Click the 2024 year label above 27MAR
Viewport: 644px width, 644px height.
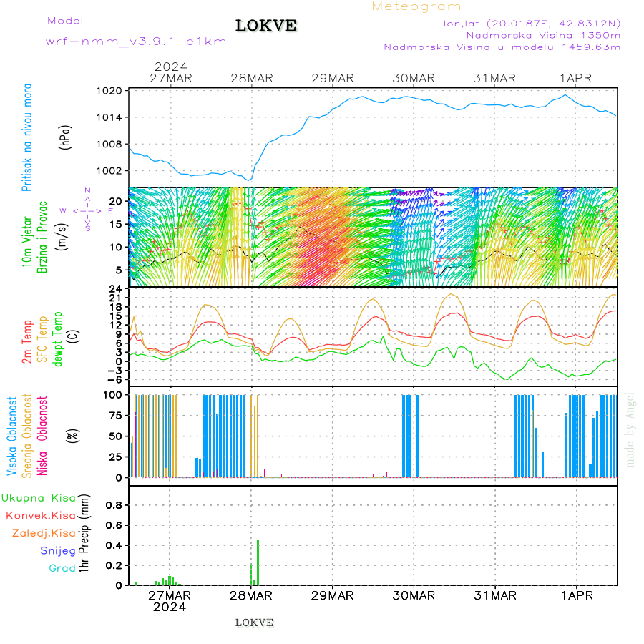coord(171,67)
